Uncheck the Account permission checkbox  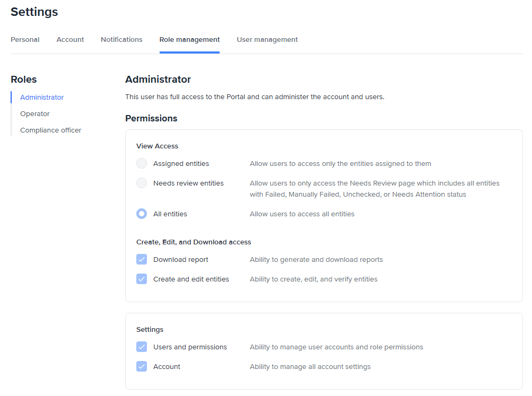pos(142,367)
